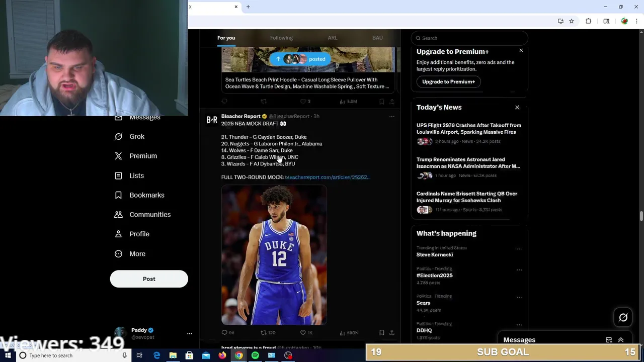Bookmark this page with Chrome star icon

click(x=572, y=21)
